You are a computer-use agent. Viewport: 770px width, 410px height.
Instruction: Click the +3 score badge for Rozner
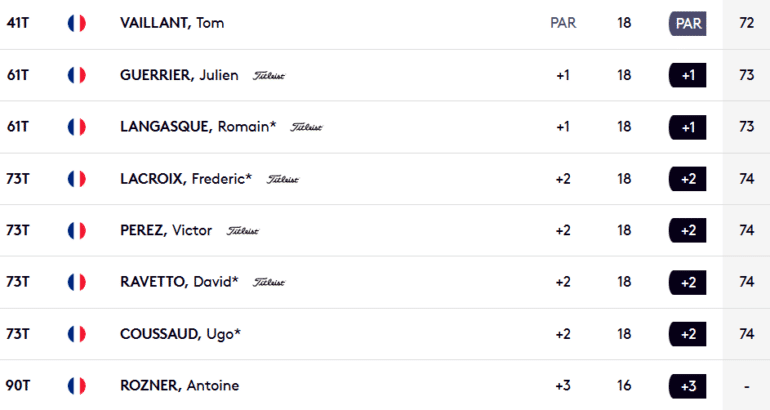688,386
